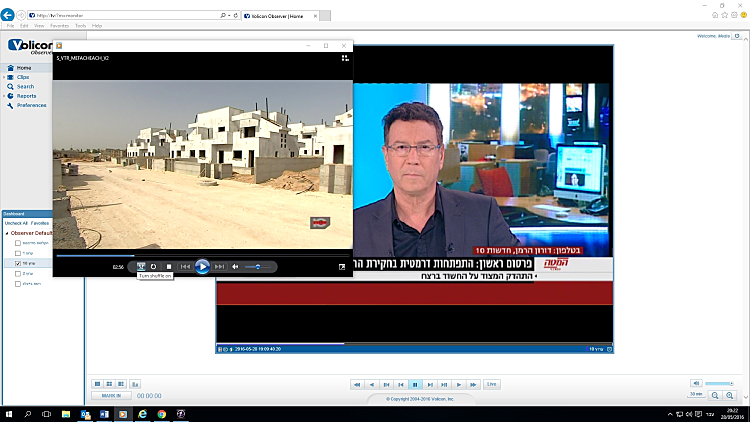
Task: Click fast forward in Volicon controls
Action: point(473,385)
